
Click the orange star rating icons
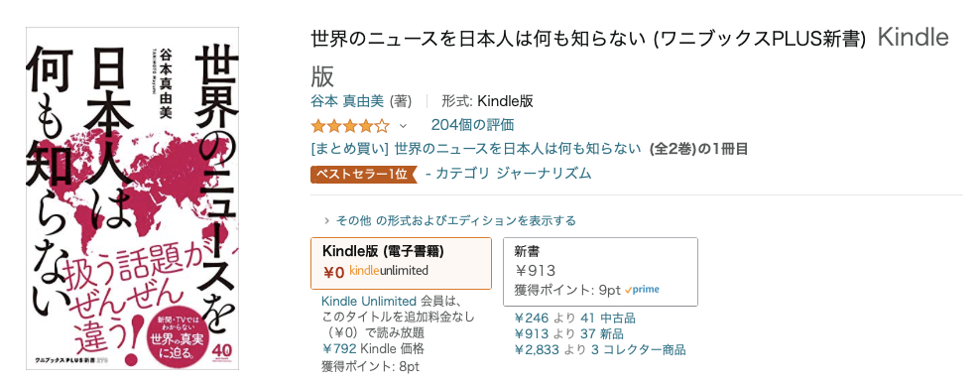click(350, 125)
